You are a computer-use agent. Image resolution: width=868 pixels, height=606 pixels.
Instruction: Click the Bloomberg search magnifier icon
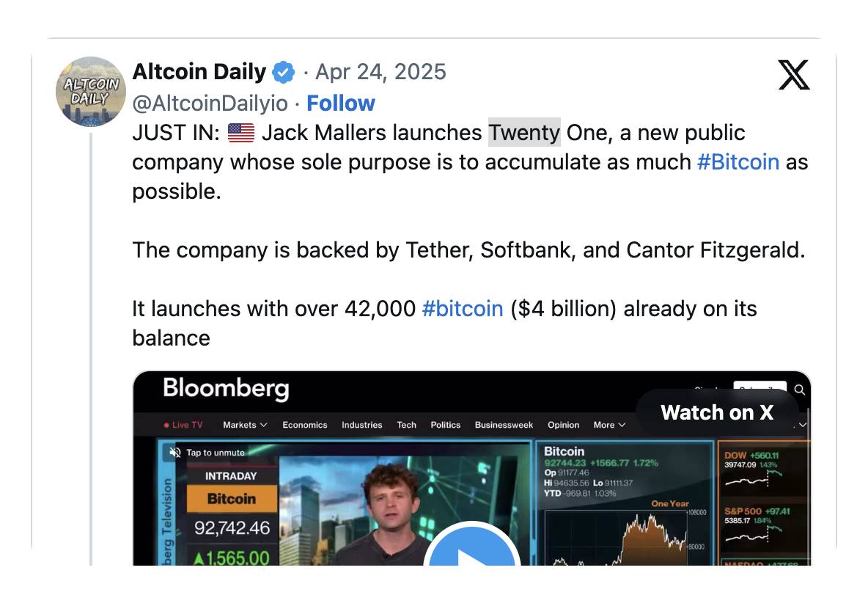tap(800, 390)
